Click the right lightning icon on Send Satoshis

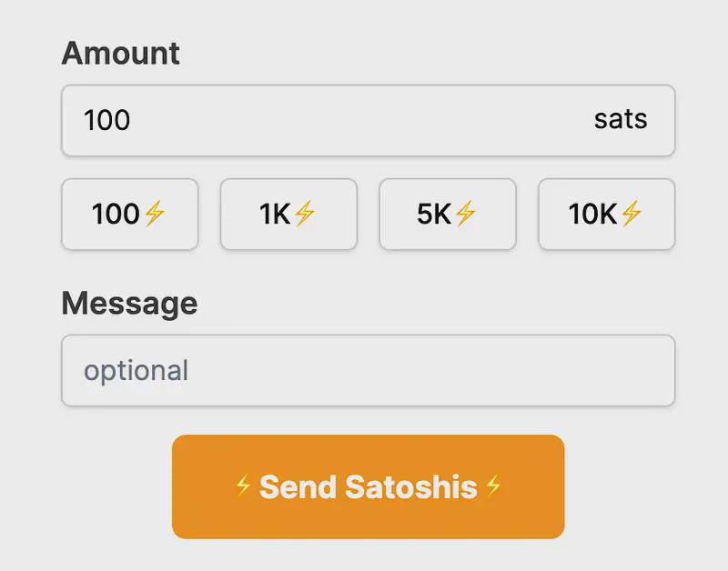coord(493,487)
